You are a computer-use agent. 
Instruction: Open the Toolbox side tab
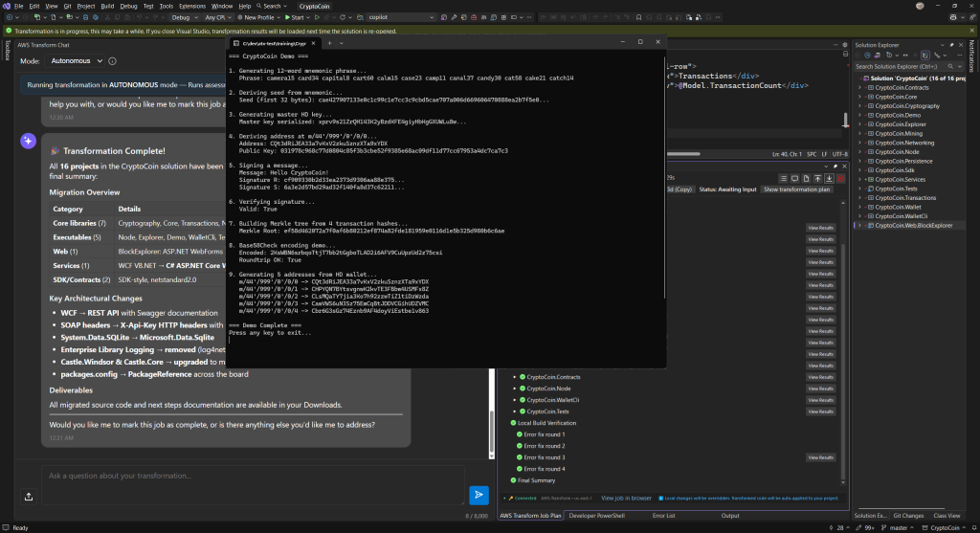click(x=7, y=51)
